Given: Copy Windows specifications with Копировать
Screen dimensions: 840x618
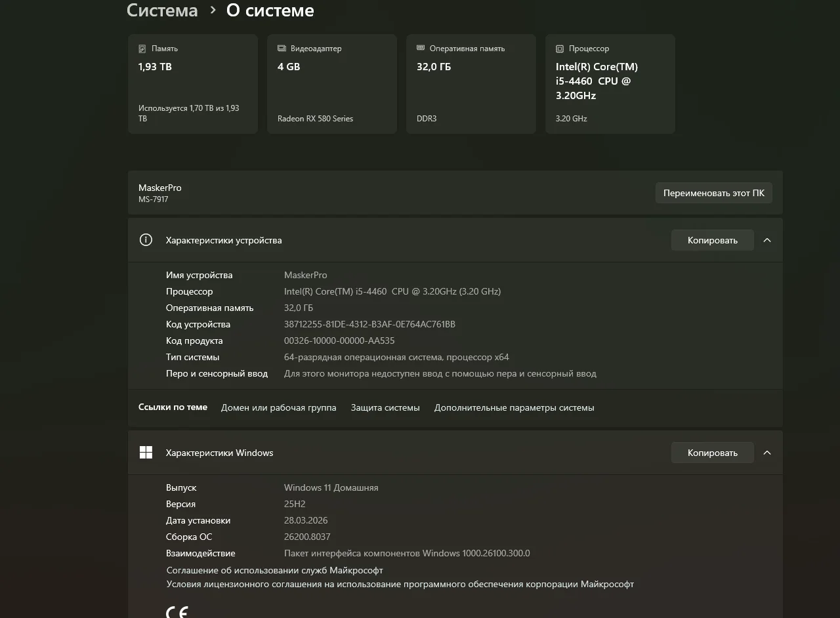Looking at the screenshot, I should click(x=713, y=453).
